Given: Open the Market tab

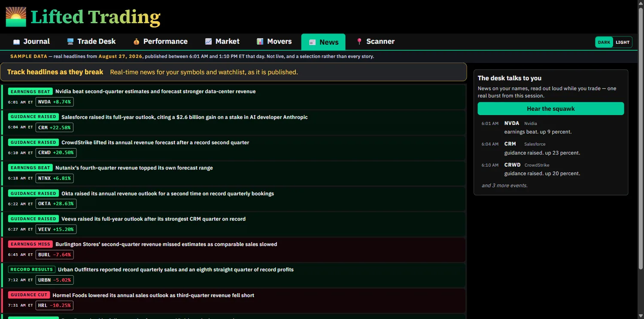Looking at the screenshot, I should (x=222, y=42).
